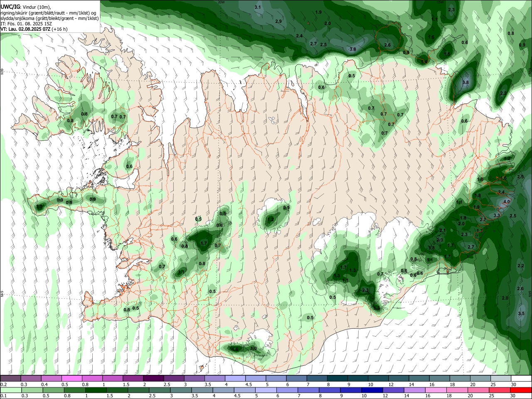Click the light pink swatch labeled 16 in lower legend

coord(436,390)
